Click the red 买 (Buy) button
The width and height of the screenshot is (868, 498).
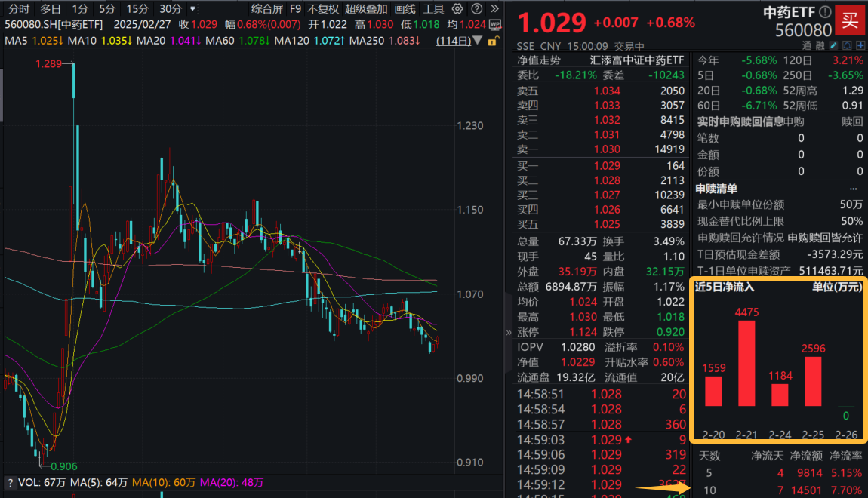click(851, 20)
